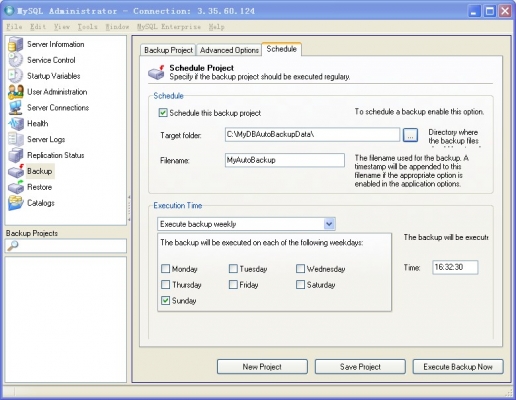Click the Filename input field
Image resolution: width=516 pixels, height=400 pixels.
click(285, 160)
